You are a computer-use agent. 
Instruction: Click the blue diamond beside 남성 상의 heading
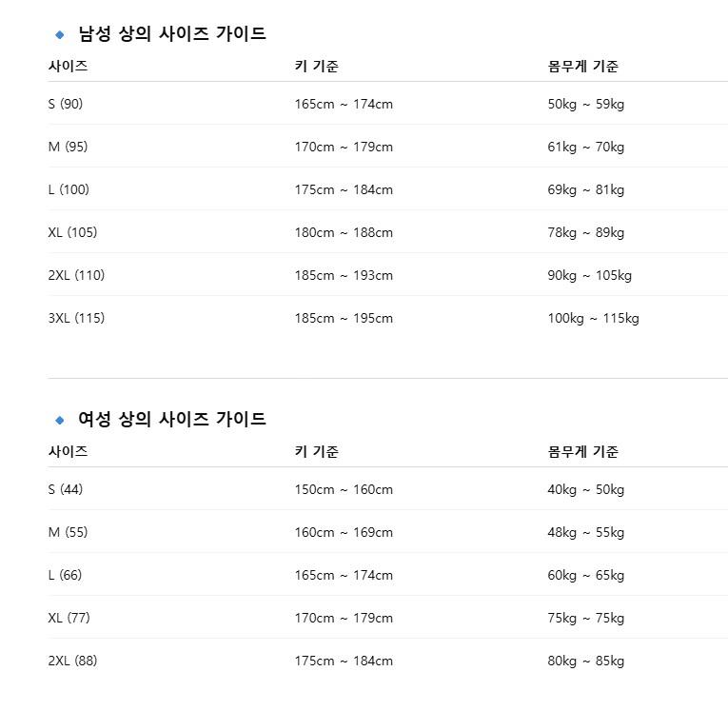pos(60,34)
